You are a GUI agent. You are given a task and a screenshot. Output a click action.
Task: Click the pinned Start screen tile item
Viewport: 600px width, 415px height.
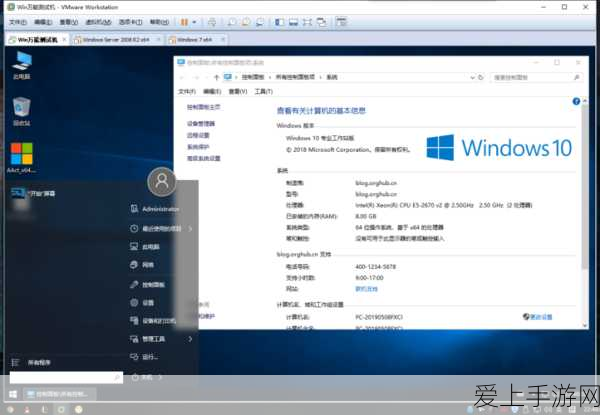33,194
